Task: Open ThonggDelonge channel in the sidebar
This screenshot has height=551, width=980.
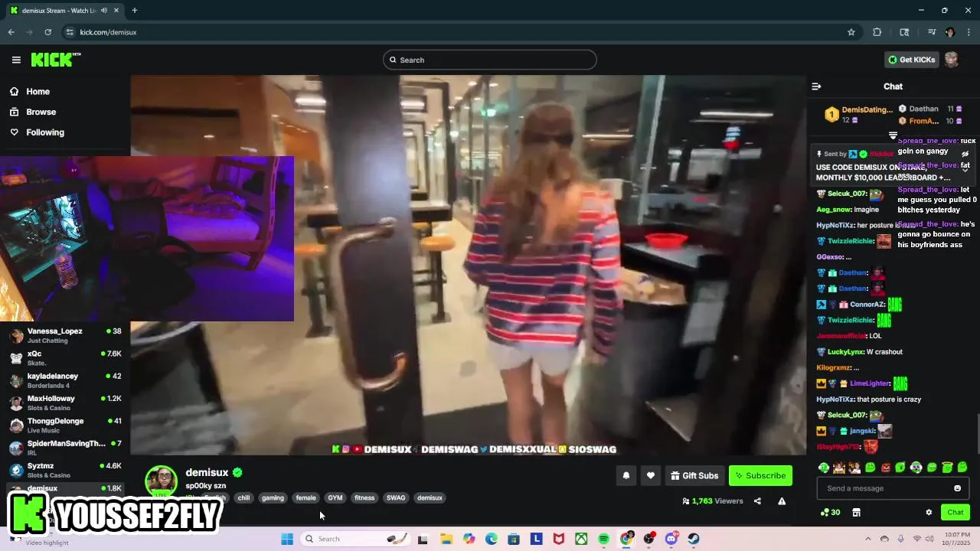Action: [65, 425]
